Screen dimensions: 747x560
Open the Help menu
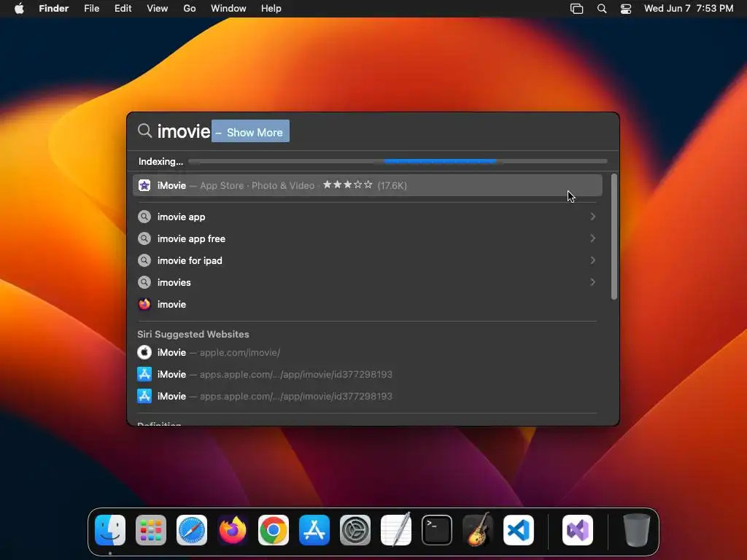[271, 9]
